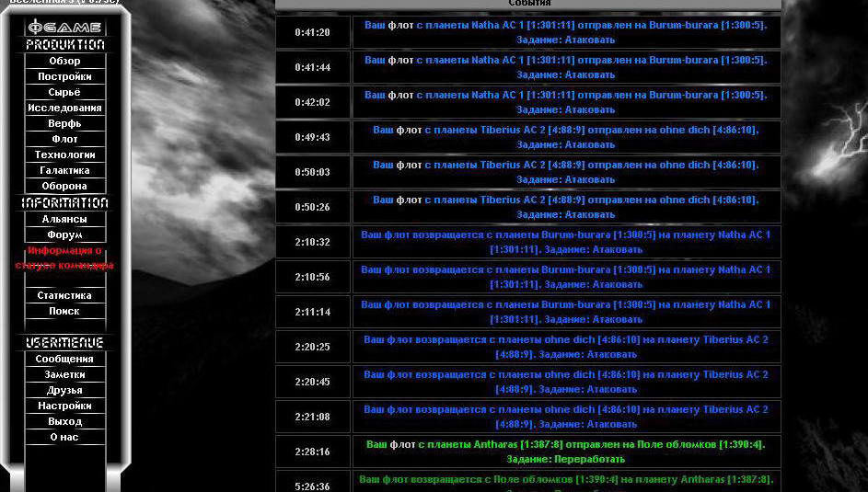Select Верфь shipyard menu item
Viewport: 868px width, 492px height.
pyautogui.click(x=64, y=123)
